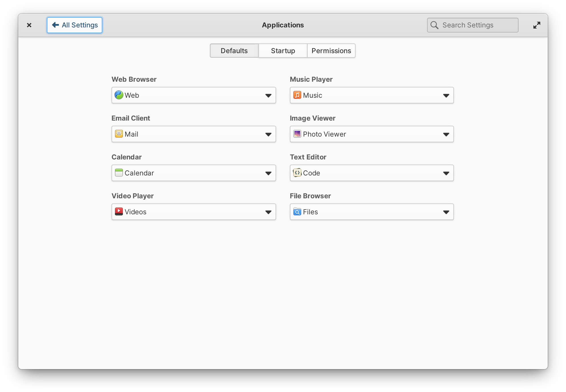Click the Videos video player icon

coord(119,211)
